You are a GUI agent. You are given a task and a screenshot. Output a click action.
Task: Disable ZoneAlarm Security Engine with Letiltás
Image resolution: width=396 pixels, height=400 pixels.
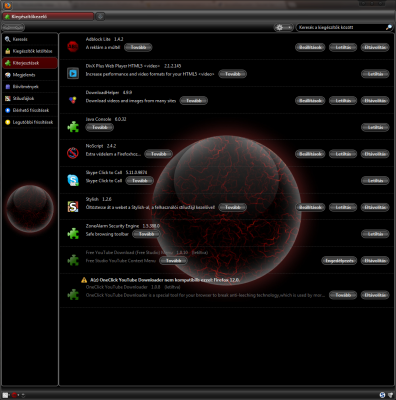pyautogui.click(x=375, y=234)
